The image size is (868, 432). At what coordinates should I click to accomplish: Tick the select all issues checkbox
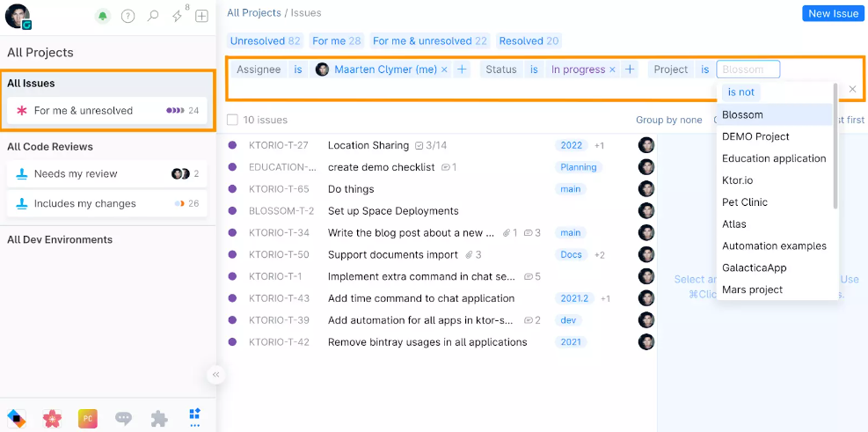pos(232,120)
